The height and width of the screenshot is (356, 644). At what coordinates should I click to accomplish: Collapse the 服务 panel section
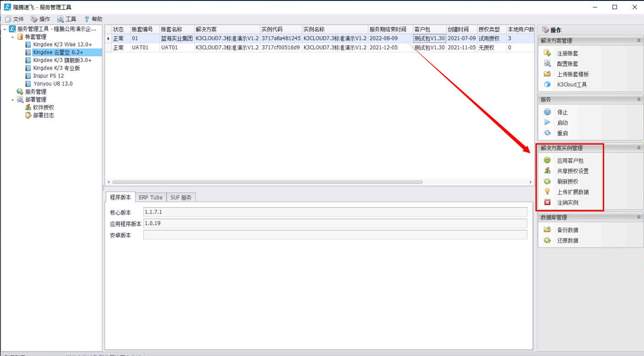tap(639, 99)
